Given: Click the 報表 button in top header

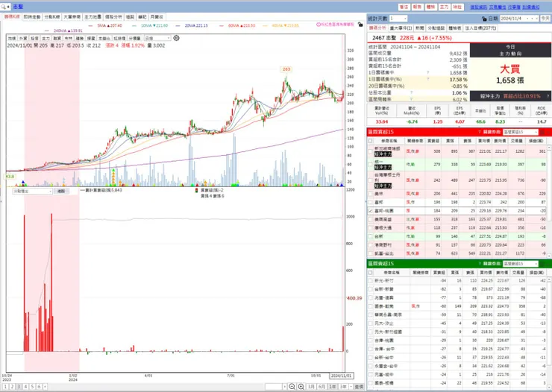Looking at the screenshot, I should (417, 7).
